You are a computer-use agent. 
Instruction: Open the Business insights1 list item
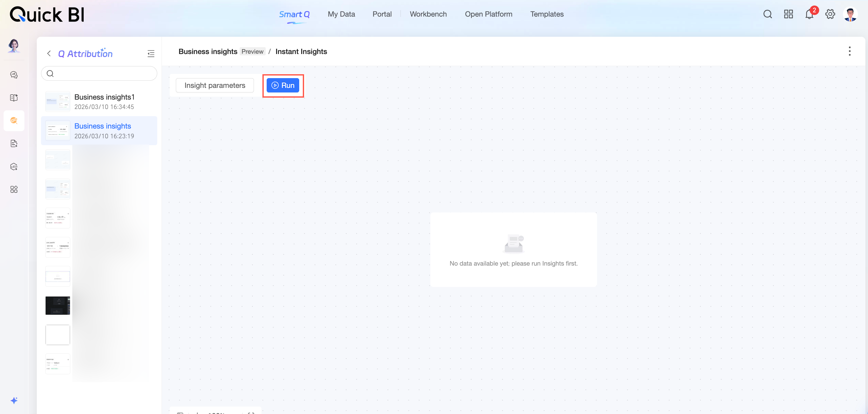point(99,102)
